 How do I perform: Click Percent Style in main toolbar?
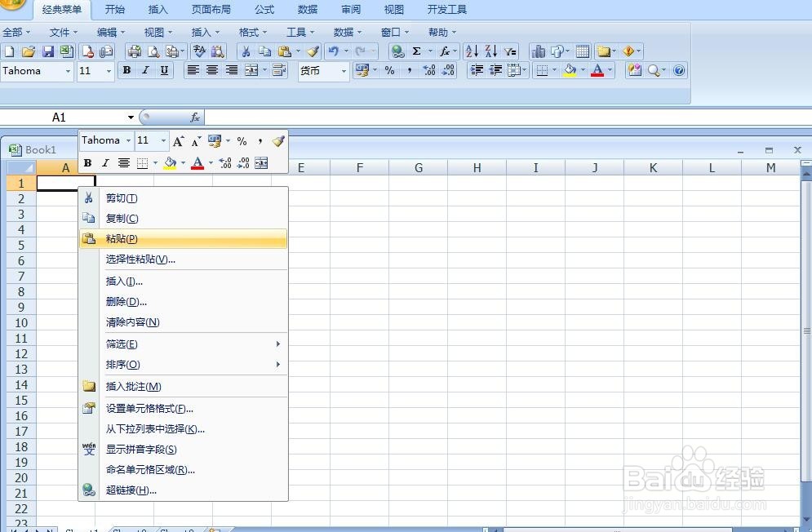pos(390,70)
